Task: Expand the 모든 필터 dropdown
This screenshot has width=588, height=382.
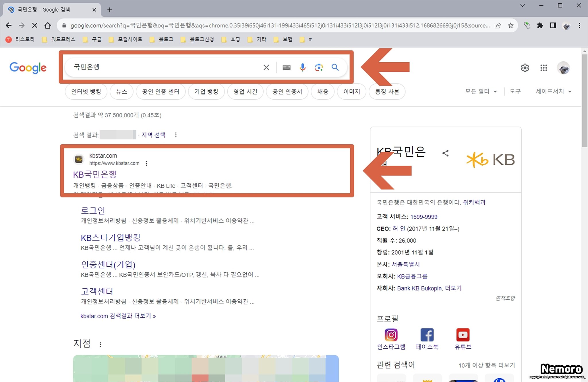Action: point(481,92)
